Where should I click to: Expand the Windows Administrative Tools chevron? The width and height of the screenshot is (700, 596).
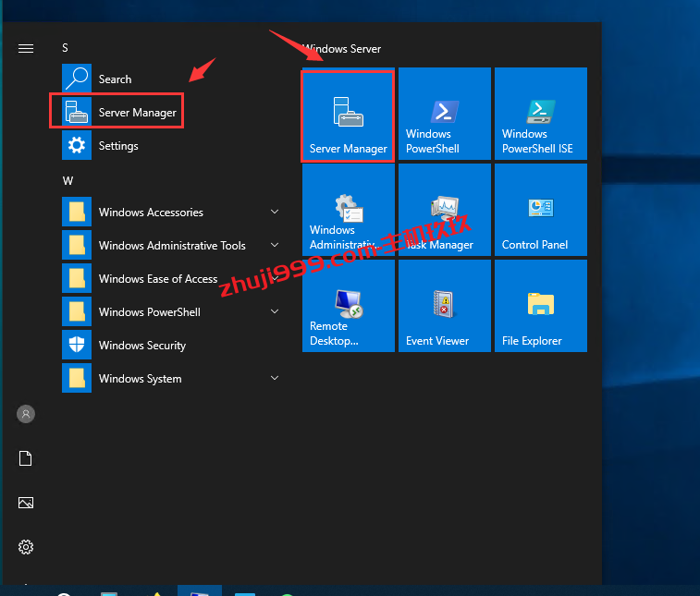click(x=275, y=245)
